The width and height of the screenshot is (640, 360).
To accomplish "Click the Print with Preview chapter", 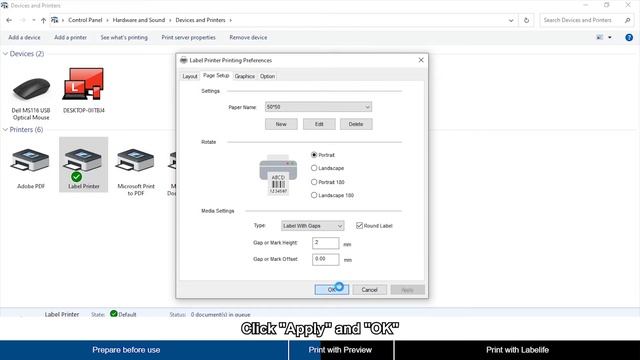I will 340,350.
